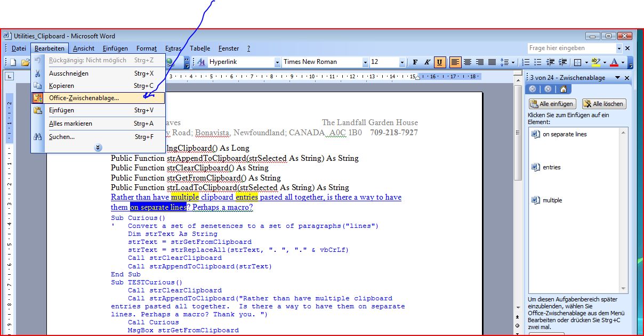The image size is (644, 336).
Task: Center the text alignment
Action: 468,62
